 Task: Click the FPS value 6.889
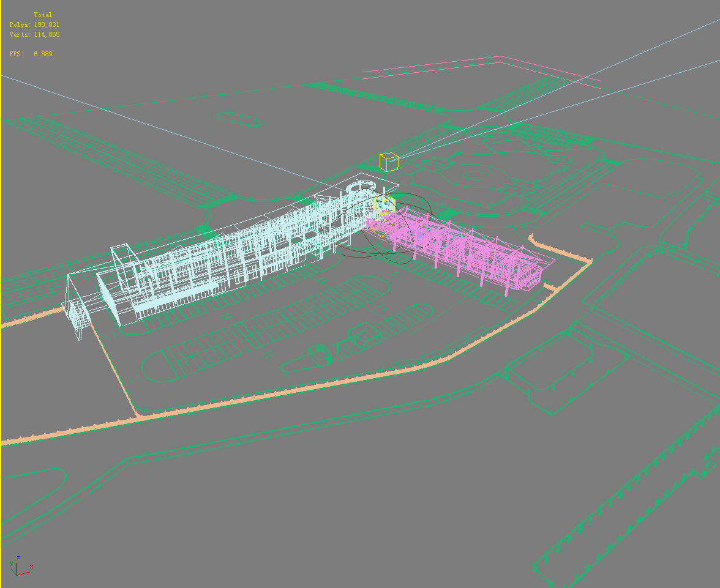point(43,54)
